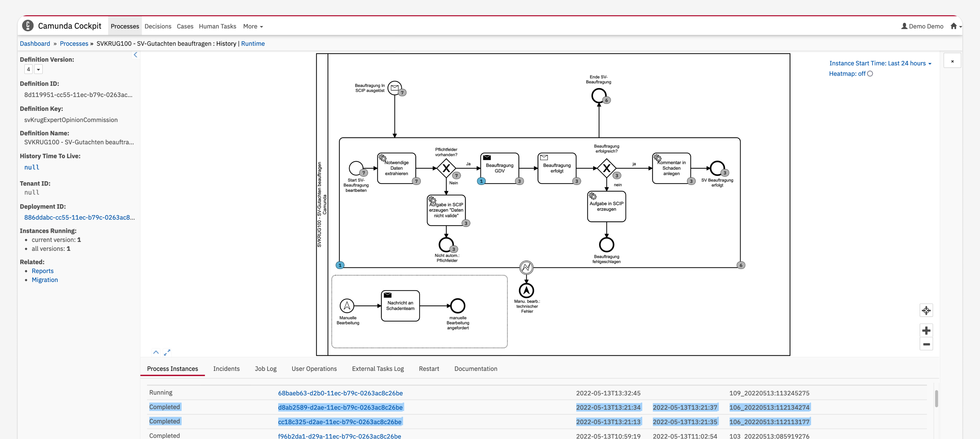Select manuelle Bearbeitung angefordert end event
Viewport: 980px width, 439px height.
pos(458,306)
